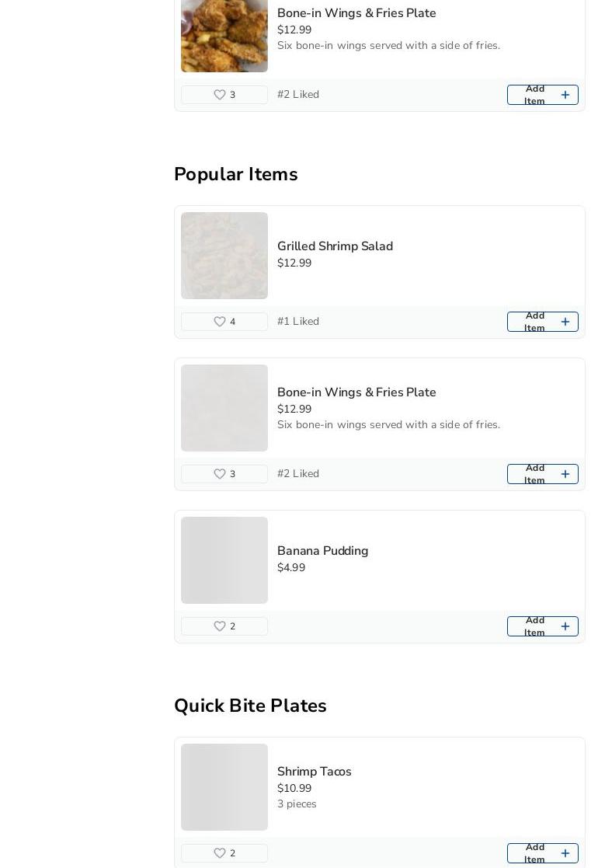Open the Grilled Shrimp Salad item title

(x=335, y=246)
